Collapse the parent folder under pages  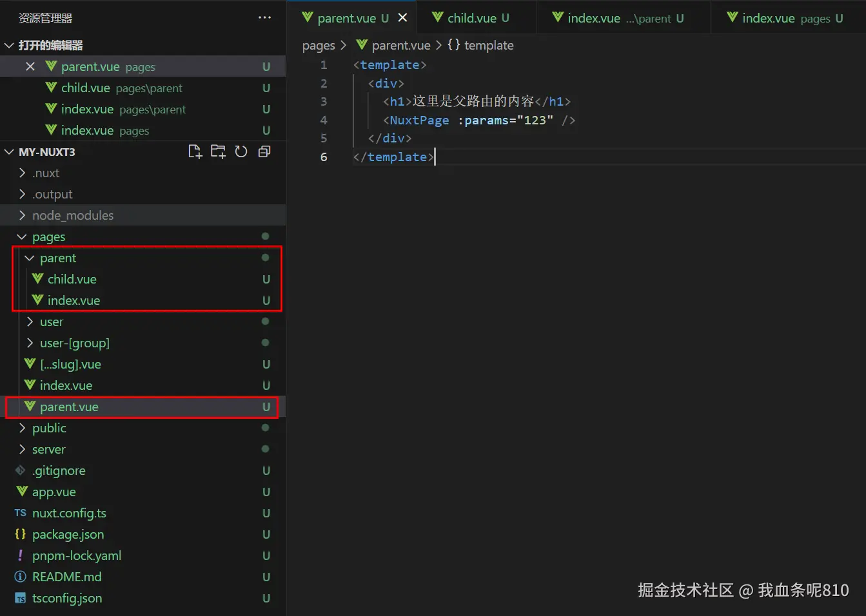pos(30,258)
